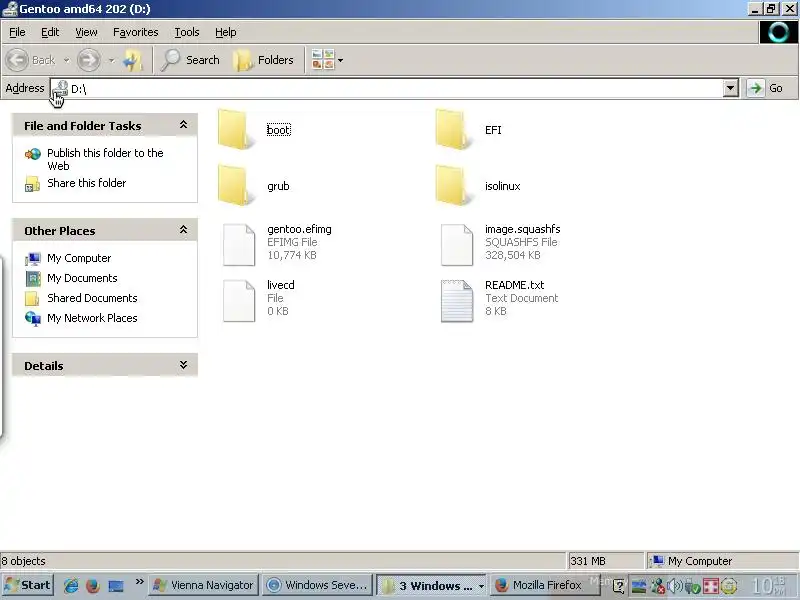800x600 pixels.
Task: Click Share this folder link
Action: click(87, 183)
